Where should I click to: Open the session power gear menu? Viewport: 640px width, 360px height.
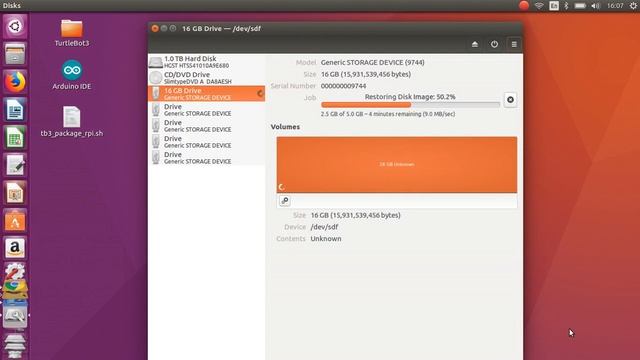(633, 6)
